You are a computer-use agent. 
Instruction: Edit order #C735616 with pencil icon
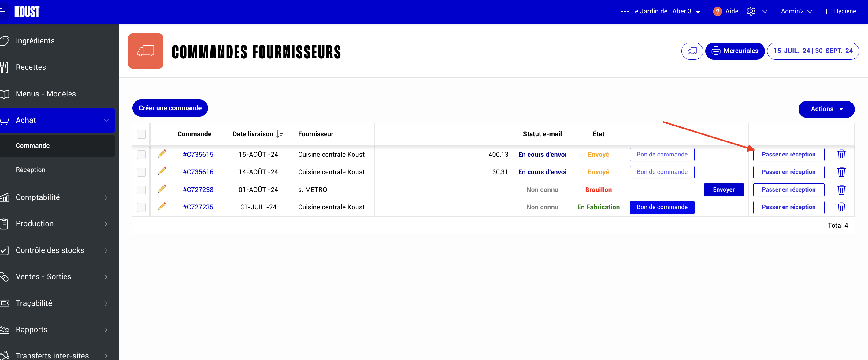point(162,171)
